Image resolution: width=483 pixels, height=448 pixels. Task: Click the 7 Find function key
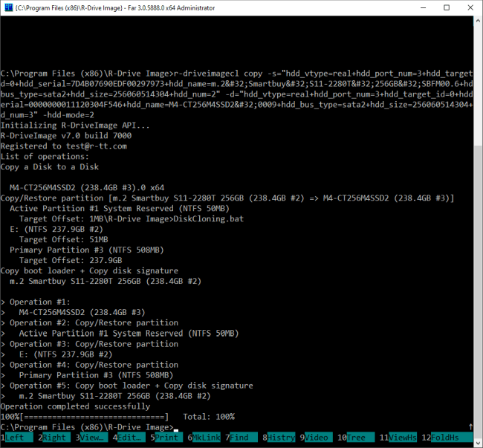coord(241,437)
